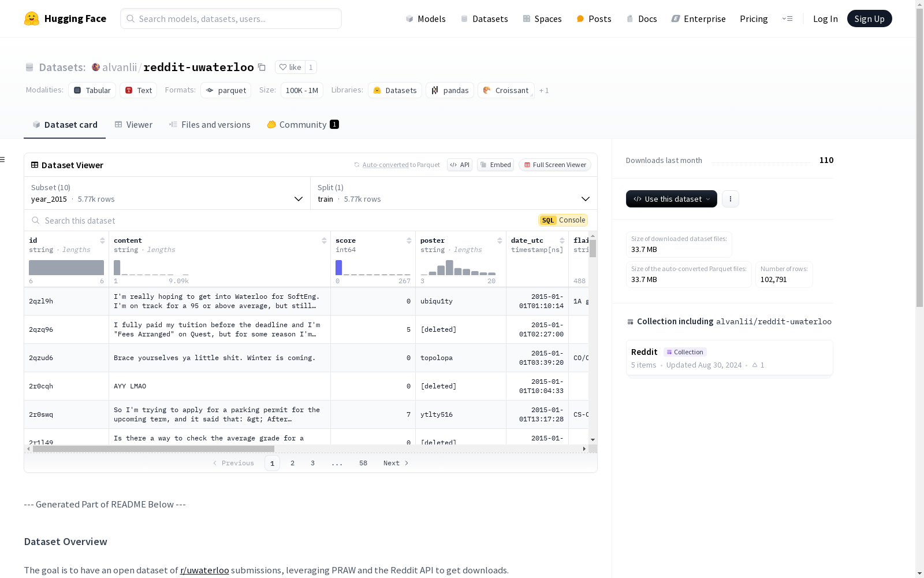Open the left sidebar toggle icon
924x578 pixels.
click(x=3, y=160)
